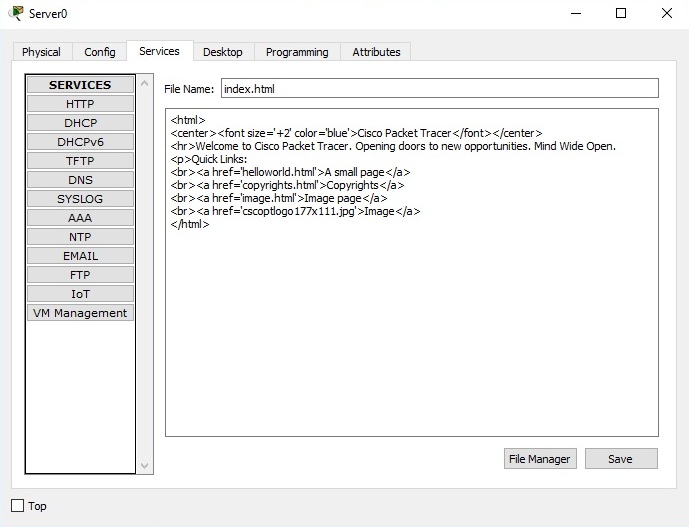Click the copyrights.html line in code
The width and height of the screenshot is (689, 527).
[287, 185]
